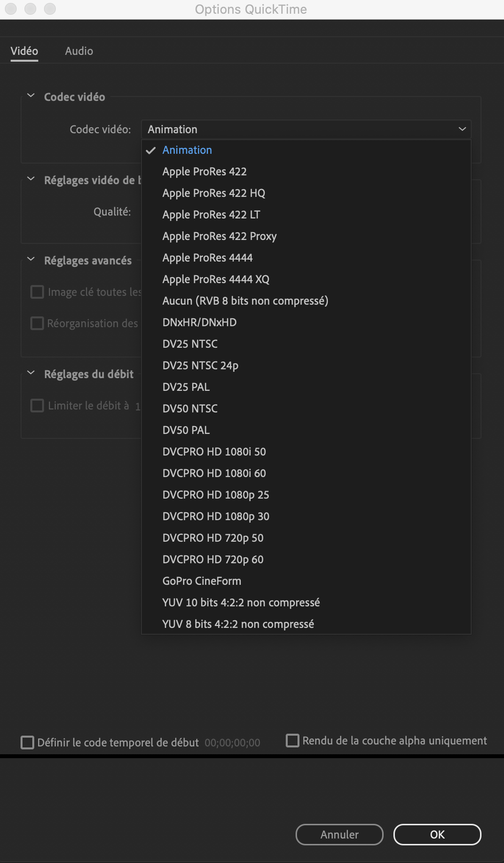Viewport: 504px width, 863px height.
Task: Select the Vidéo tab
Action: pos(24,51)
